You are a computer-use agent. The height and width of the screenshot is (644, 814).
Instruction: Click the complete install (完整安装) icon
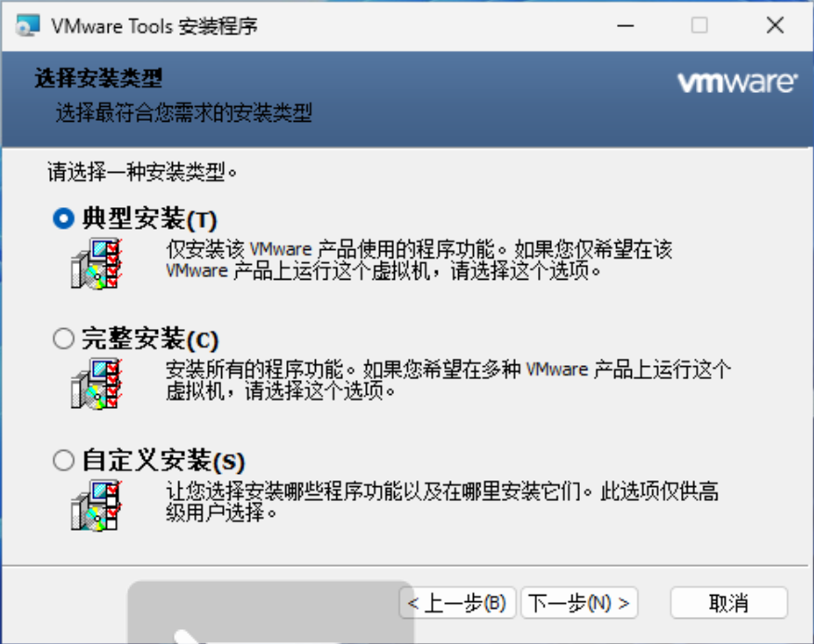tap(97, 384)
